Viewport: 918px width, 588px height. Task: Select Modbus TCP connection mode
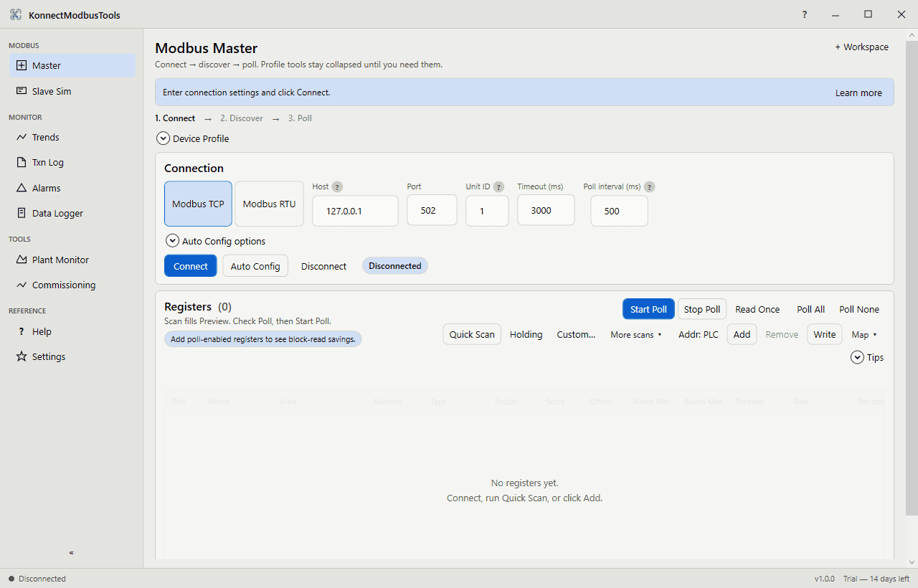click(198, 204)
